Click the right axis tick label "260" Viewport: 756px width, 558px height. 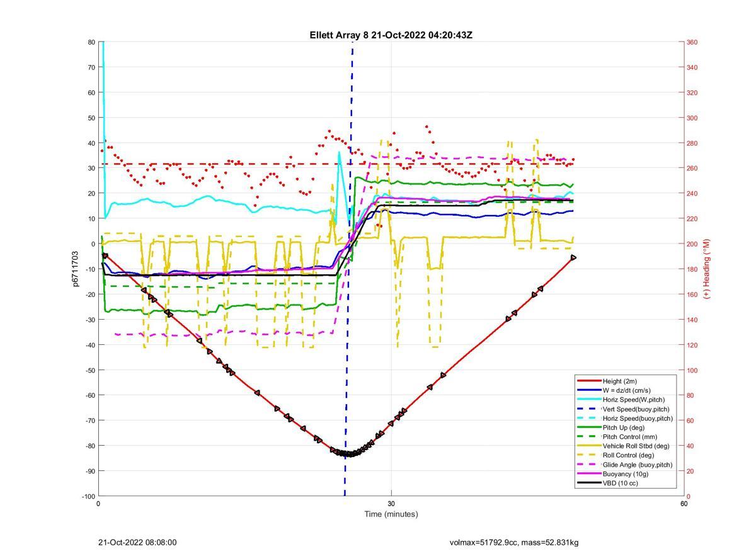tap(692, 168)
